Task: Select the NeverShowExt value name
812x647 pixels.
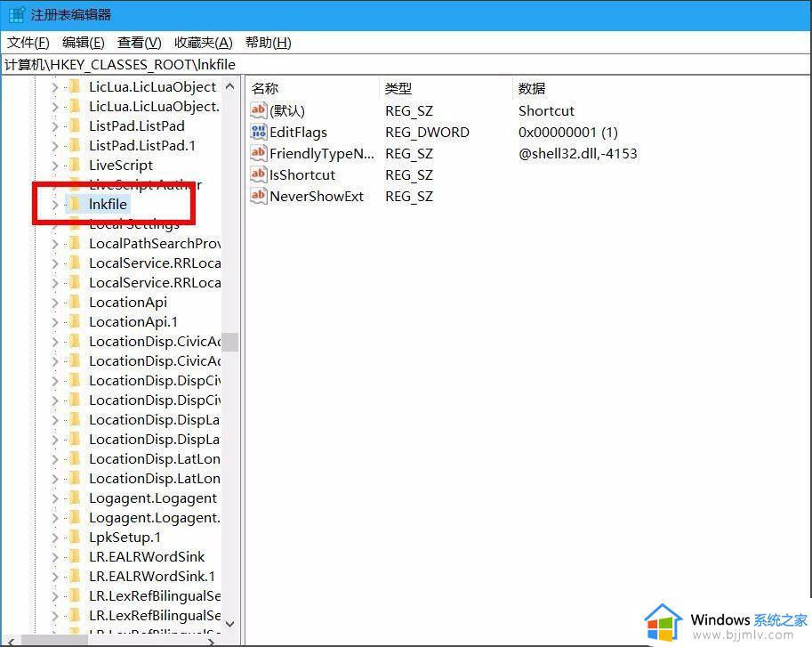Action: click(317, 197)
